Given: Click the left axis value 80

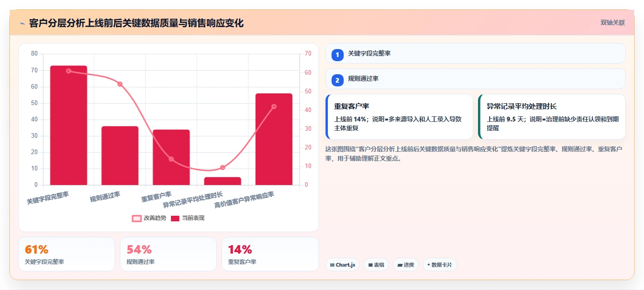Looking at the screenshot, I should coord(34,54).
